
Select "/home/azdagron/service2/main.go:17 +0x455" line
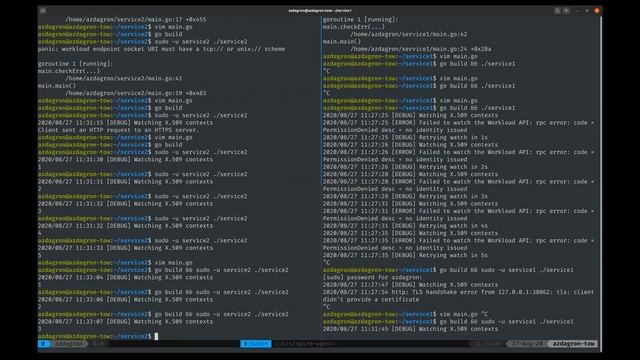coord(136,20)
